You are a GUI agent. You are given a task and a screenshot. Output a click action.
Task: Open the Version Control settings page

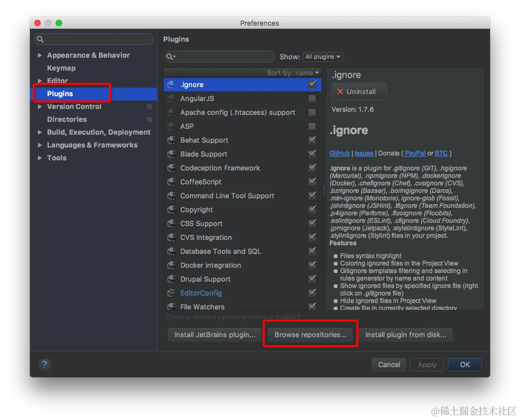pyautogui.click(x=74, y=107)
